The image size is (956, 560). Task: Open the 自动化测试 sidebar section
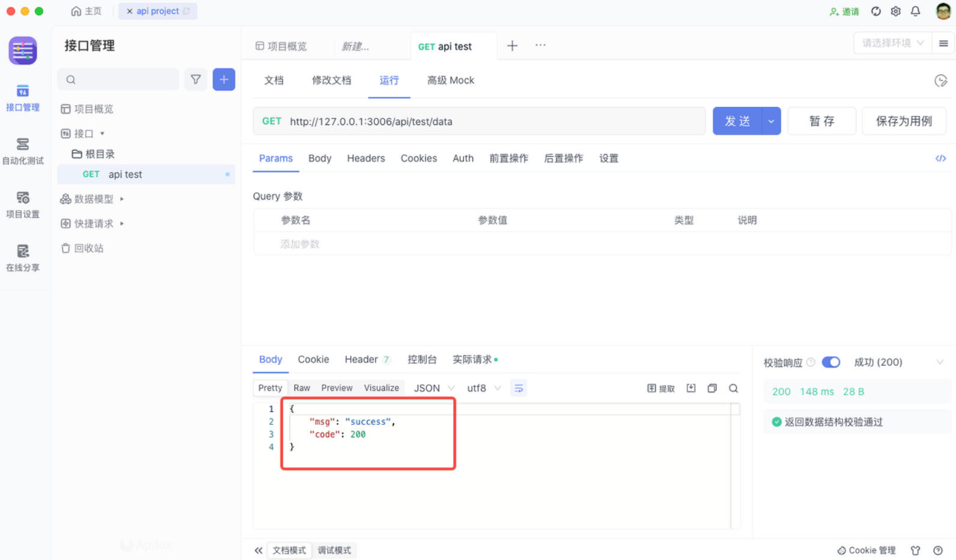(x=23, y=151)
